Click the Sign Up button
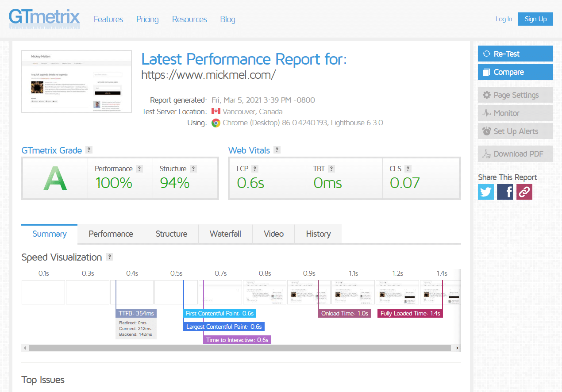This screenshot has height=392, width=562. [535, 19]
